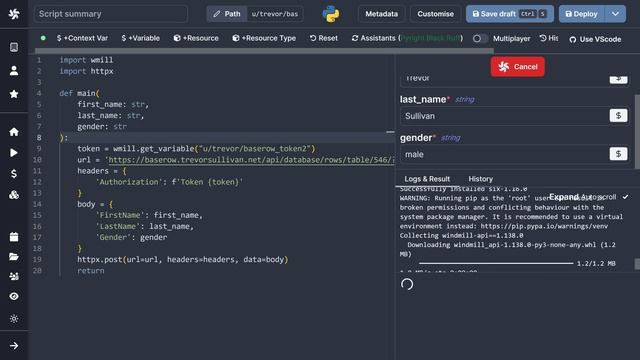Open the Customise button
The height and width of the screenshot is (360, 640).
(435, 14)
